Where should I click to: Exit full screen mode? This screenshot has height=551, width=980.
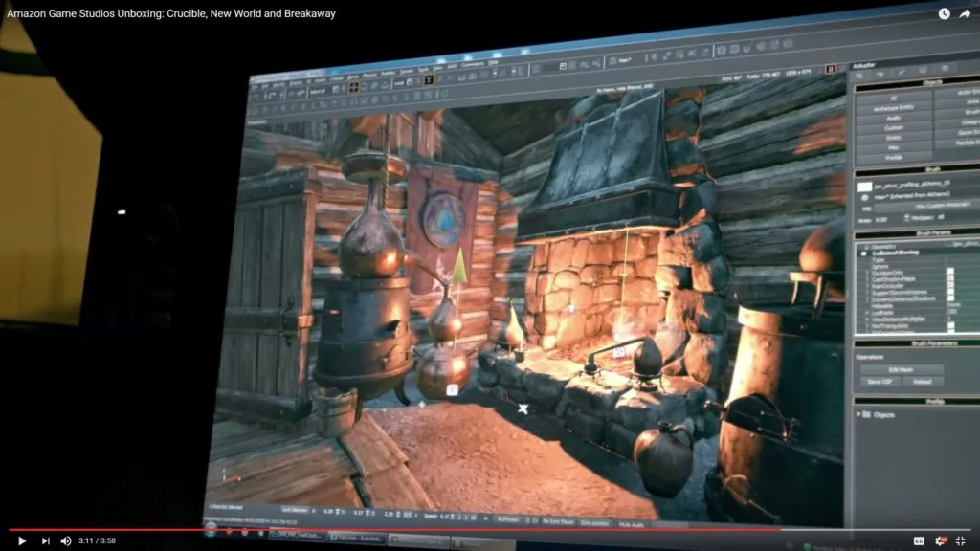[961, 541]
